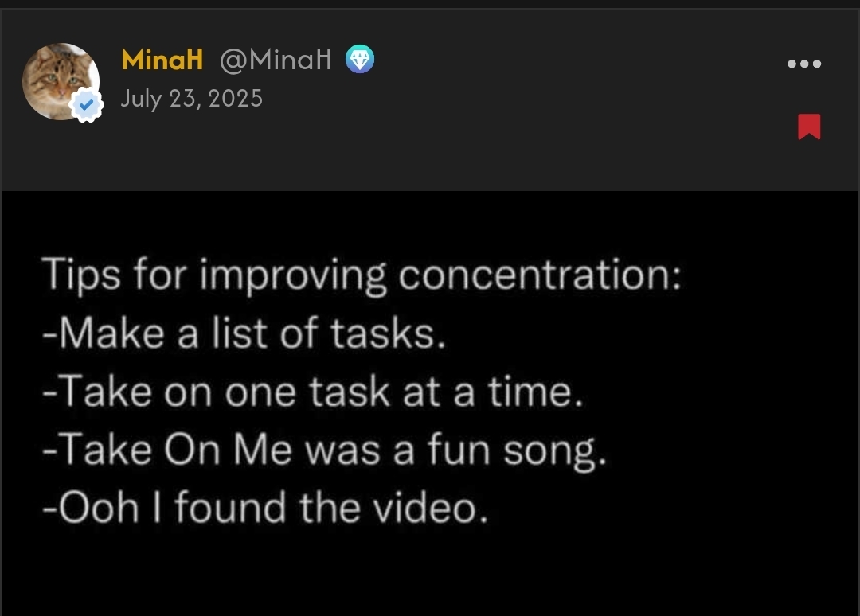Toggle the red bookmark icon
This screenshot has height=616, width=860.
(809, 127)
